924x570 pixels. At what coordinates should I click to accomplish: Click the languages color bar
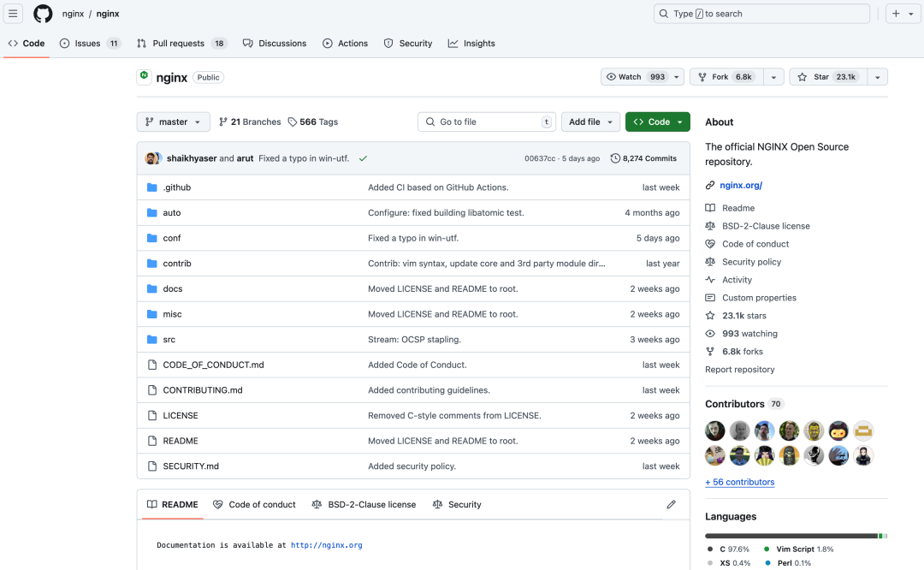tap(797, 536)
